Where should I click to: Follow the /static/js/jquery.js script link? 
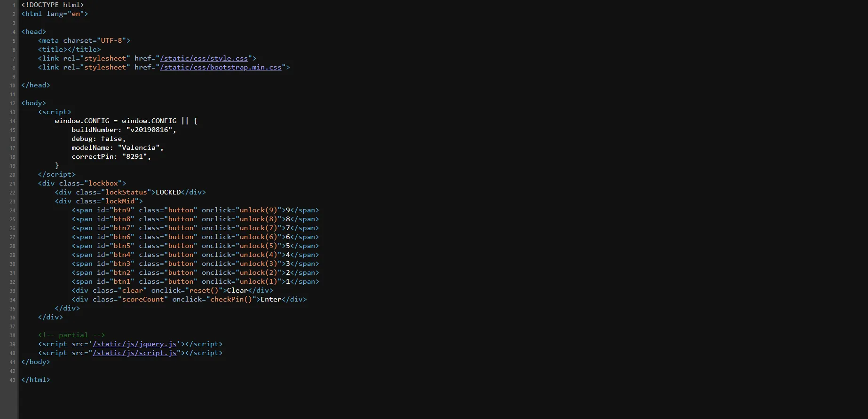pyautogui.click(x=134, y=344)
